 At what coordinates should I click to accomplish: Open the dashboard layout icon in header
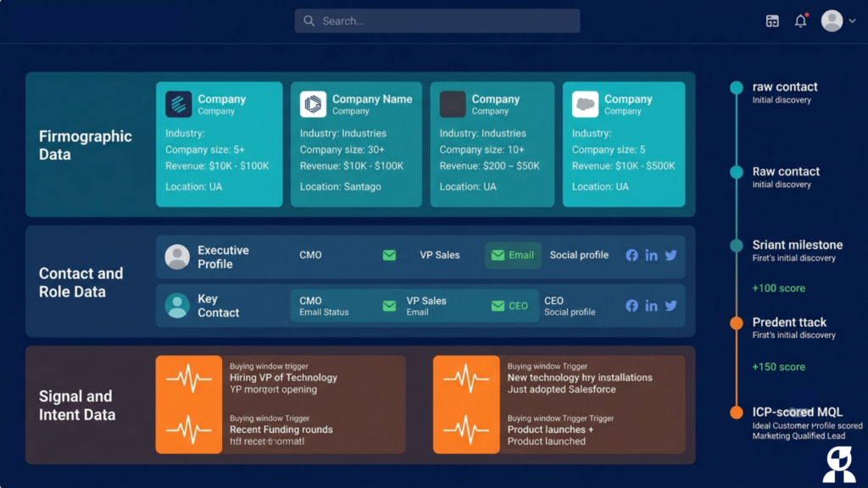coord(772,21)
